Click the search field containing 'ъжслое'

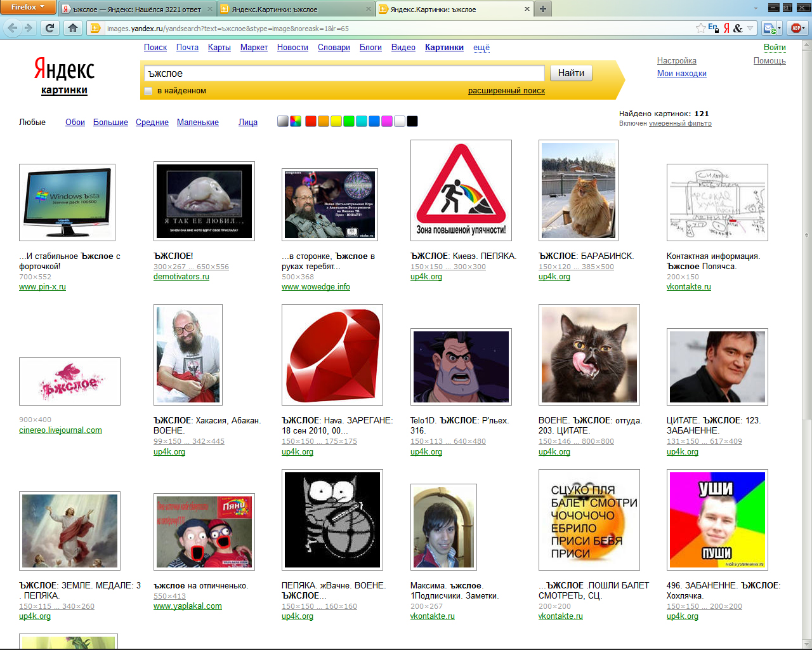344,73
